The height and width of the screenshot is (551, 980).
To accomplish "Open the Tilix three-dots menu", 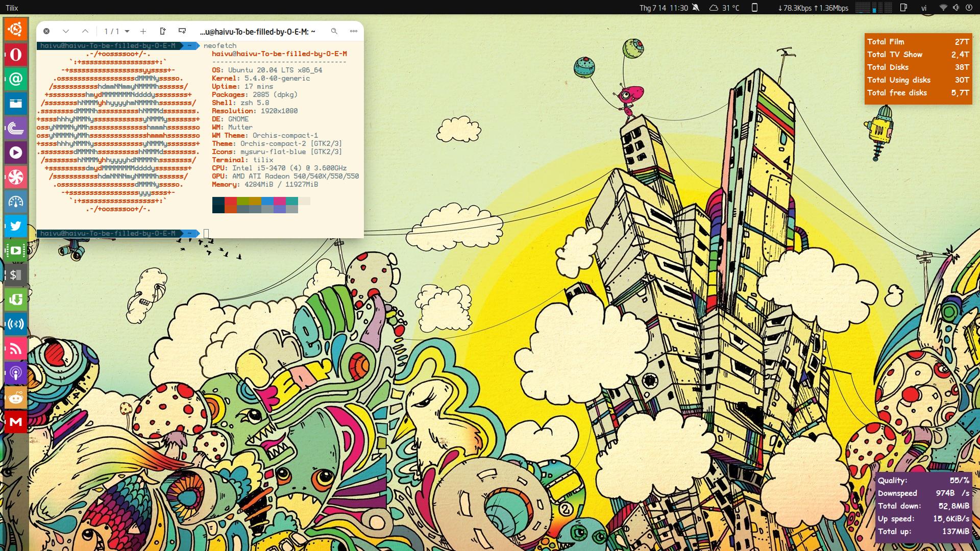I will (354, 31).
